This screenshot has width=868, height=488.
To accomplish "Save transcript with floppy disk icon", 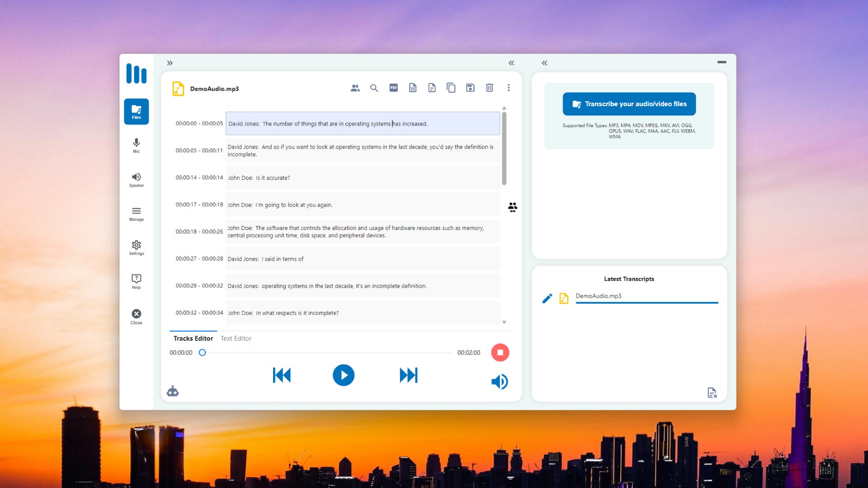I will 470,88.
